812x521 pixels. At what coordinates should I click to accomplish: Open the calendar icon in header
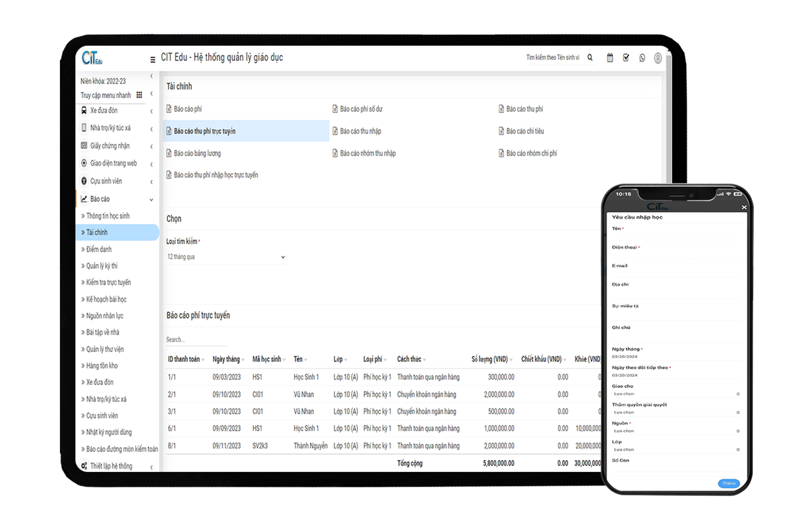[x=610, y=58]
